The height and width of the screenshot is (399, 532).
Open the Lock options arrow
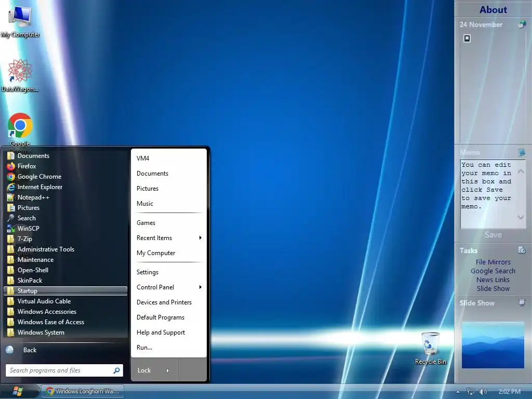coord(168,370)
